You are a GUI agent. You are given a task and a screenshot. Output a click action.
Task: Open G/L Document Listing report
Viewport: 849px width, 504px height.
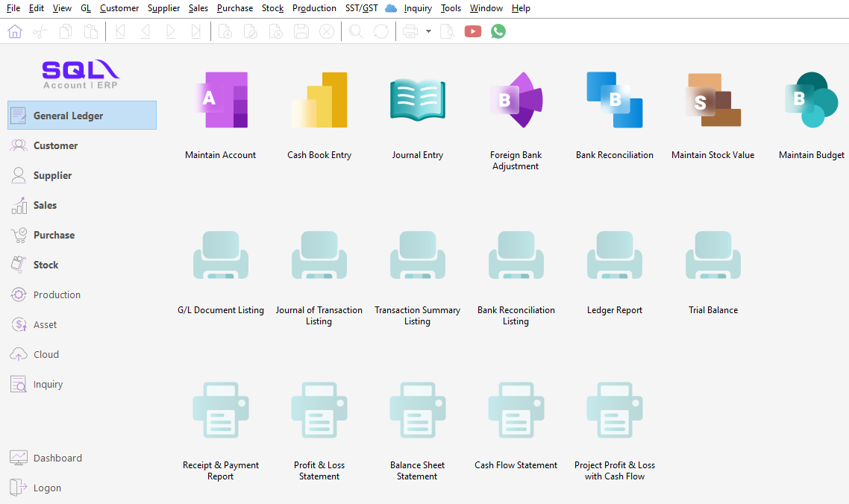(x=220, y=254)
